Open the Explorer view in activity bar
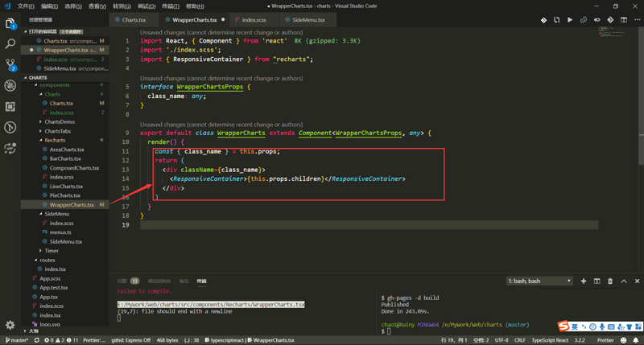The height and width of the screenshot is (345, 644). coord(10,24)
